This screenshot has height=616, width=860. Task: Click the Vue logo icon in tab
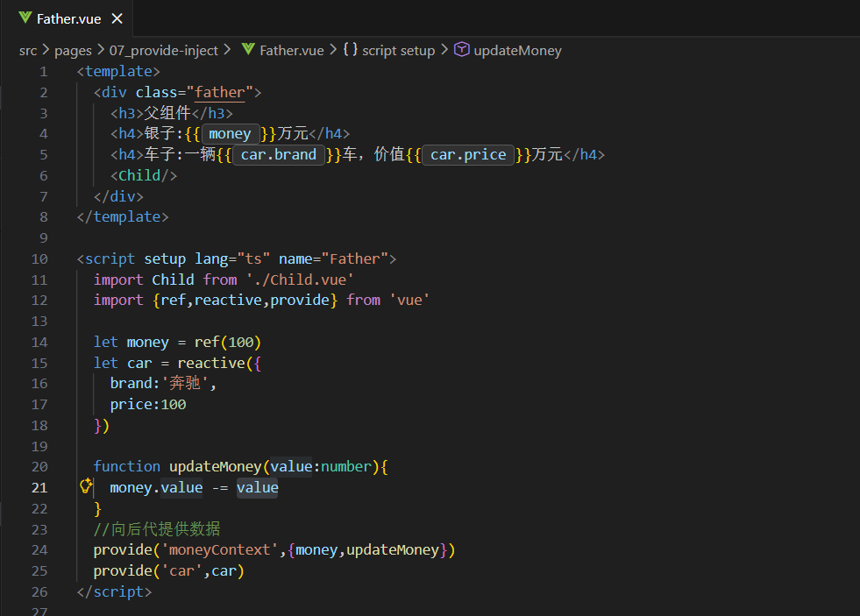(25, 18)
